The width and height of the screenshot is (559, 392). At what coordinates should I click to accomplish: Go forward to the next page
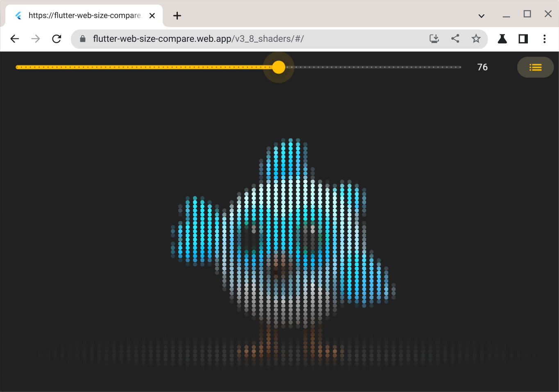coord(36,39)
